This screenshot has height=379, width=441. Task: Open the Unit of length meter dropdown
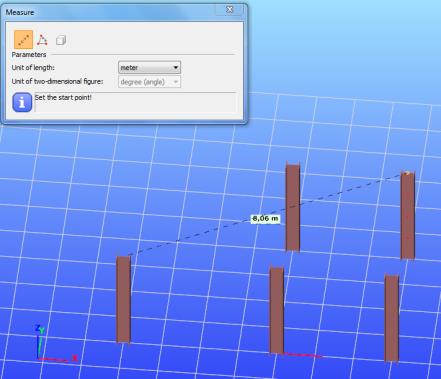point(150,68)
